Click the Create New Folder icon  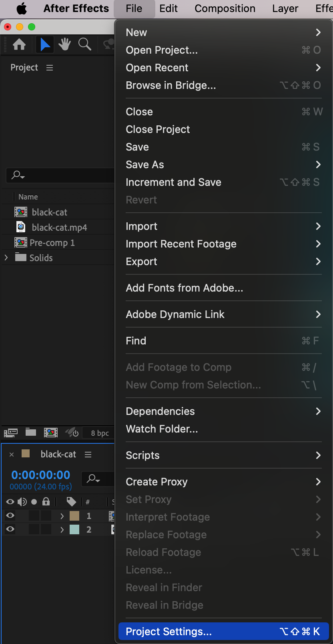[31, 432]
